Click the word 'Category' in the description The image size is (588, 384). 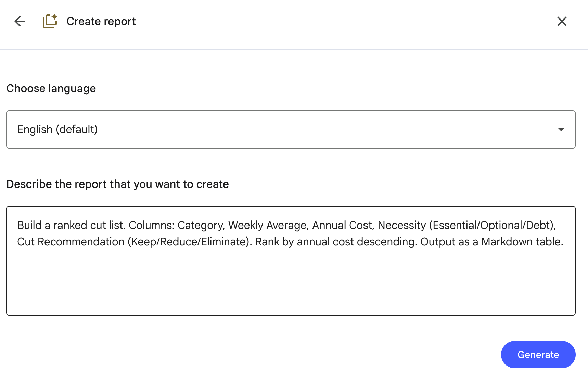(x=201, y=225)
